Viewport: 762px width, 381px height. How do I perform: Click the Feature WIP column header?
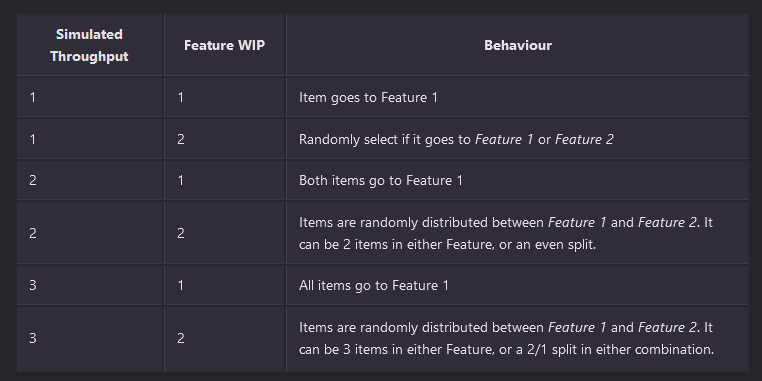coord(225,45)
